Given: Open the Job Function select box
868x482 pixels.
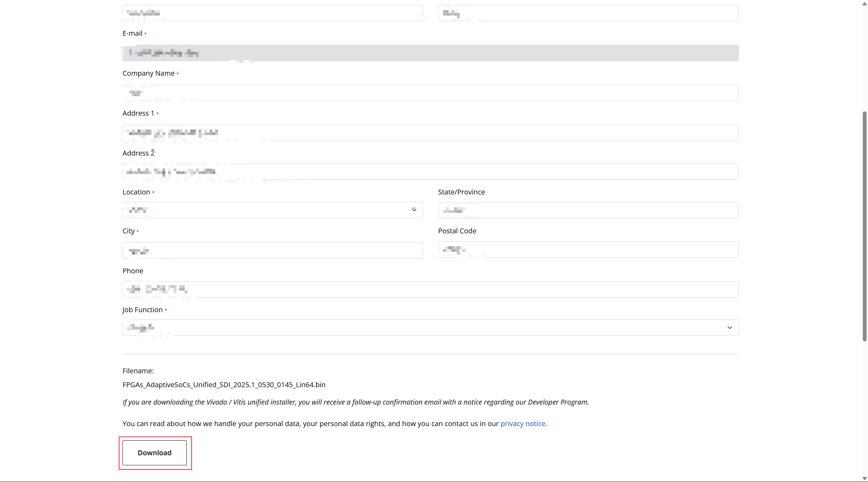Looking at the screenshot, I should pos(430,327).
